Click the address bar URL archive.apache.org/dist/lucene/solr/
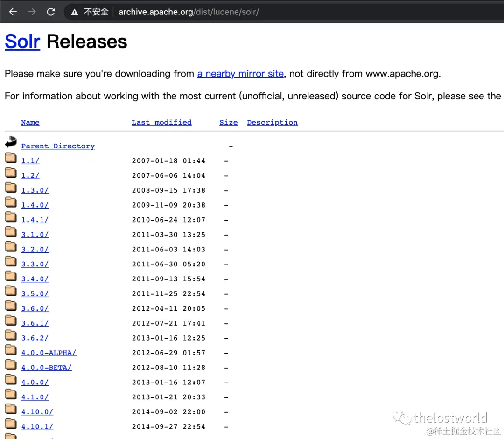504x439 pixels. click(x=189, y=12)
